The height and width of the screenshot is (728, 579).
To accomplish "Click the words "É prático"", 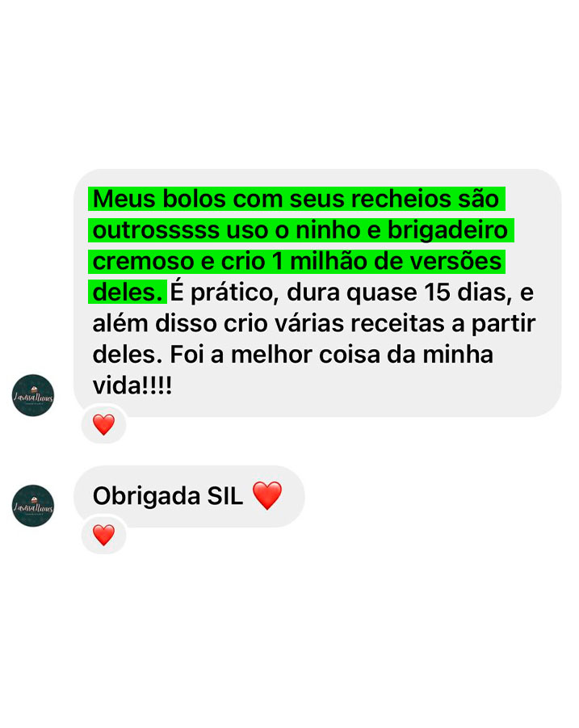I will tap(222, 292).
